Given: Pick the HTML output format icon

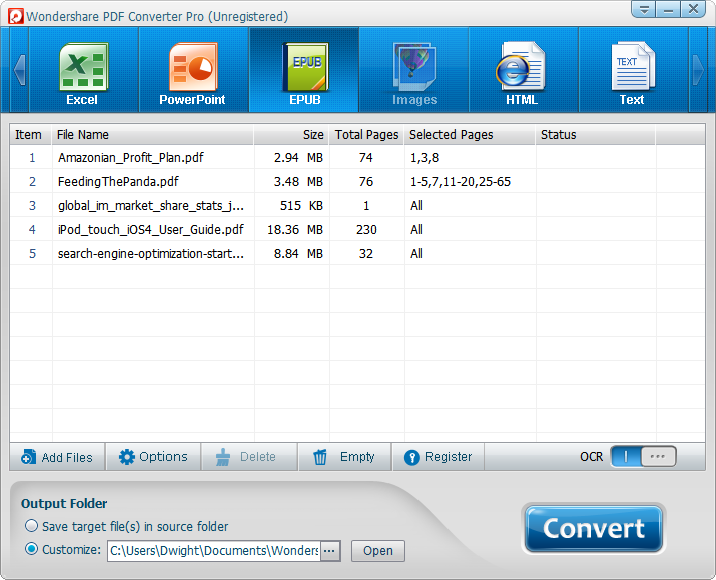Looking at the screenshot, I should click(x=522, y=70).
